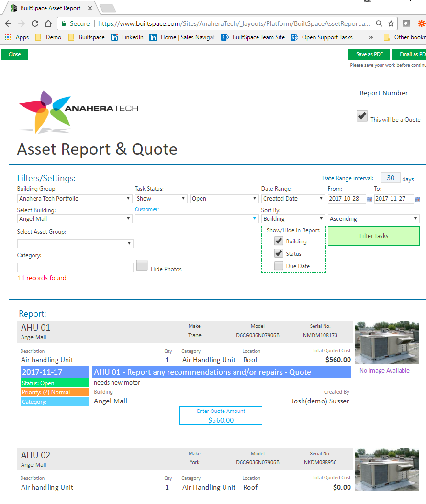
Task: Click the Secure padlock in the address bar
Action: coord(63,23)
